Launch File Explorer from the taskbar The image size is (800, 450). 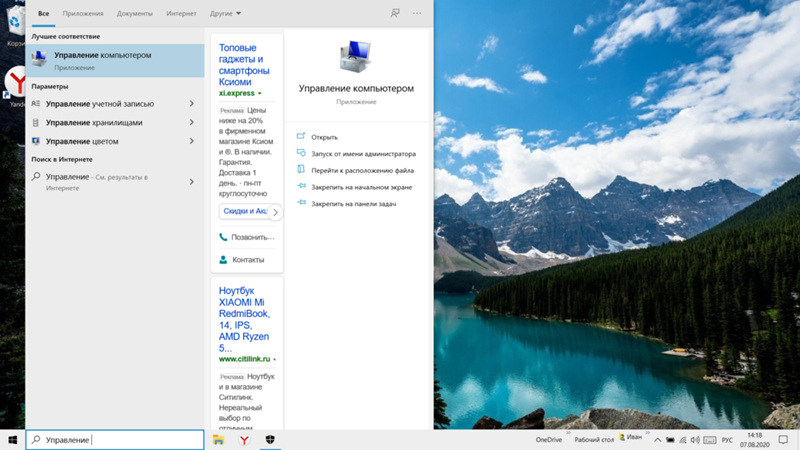click(218, 440)
